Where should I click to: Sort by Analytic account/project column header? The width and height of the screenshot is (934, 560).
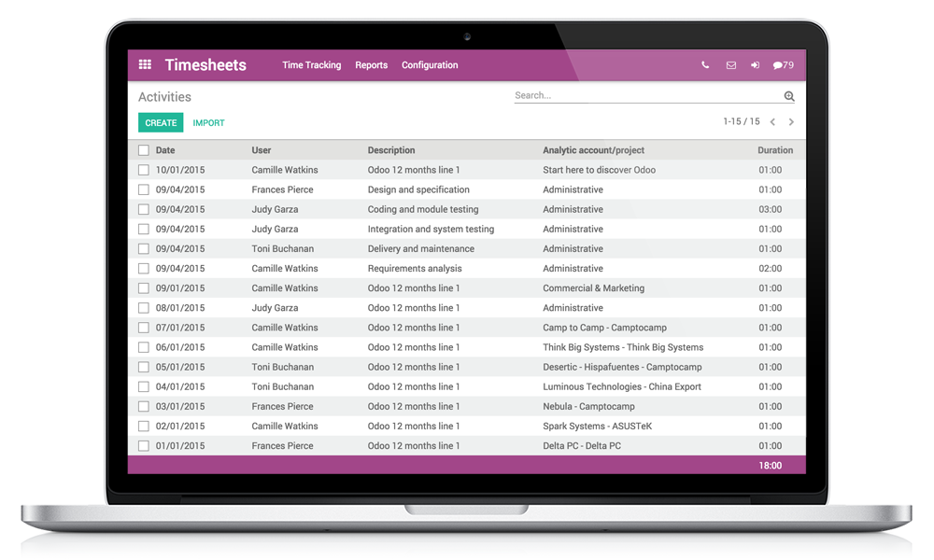(x=593, y=150)
